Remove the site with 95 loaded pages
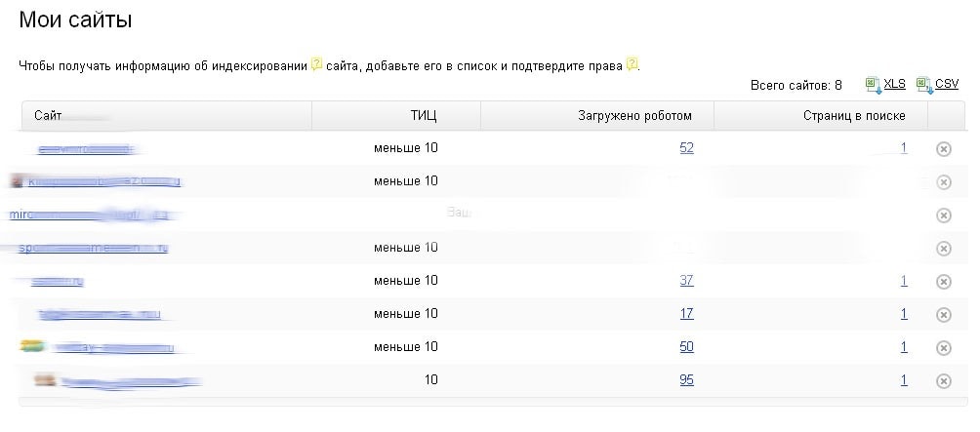Viewport: 980px width, 432px height. click(x=943, y=381)
